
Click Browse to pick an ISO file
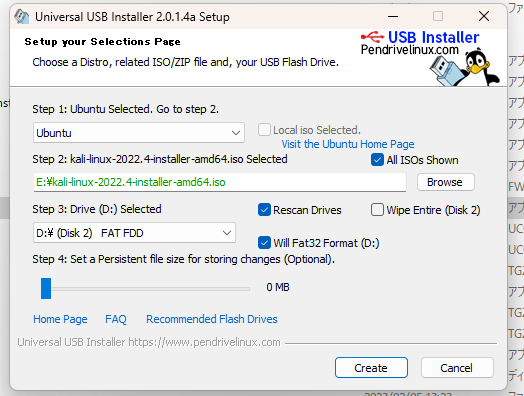tap(445, 182)
